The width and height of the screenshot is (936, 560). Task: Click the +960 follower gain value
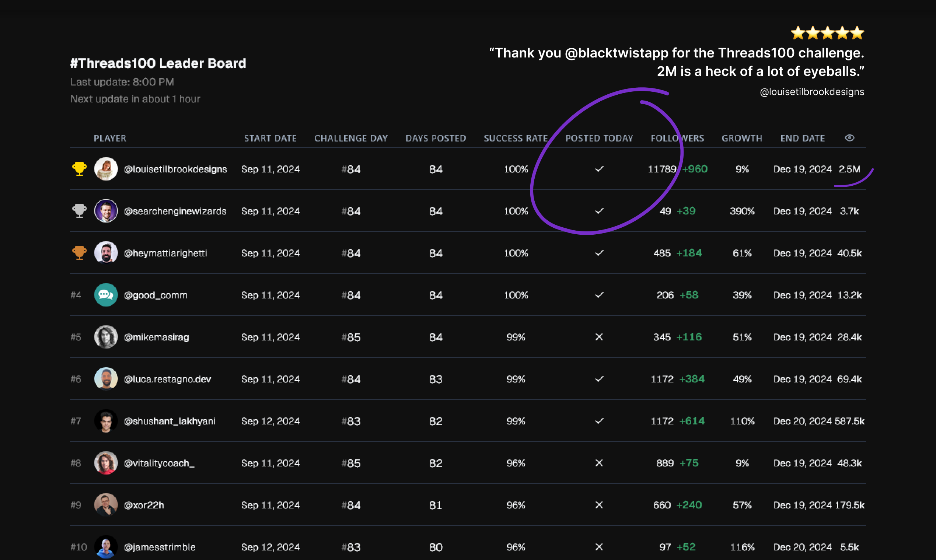[695, 169]
